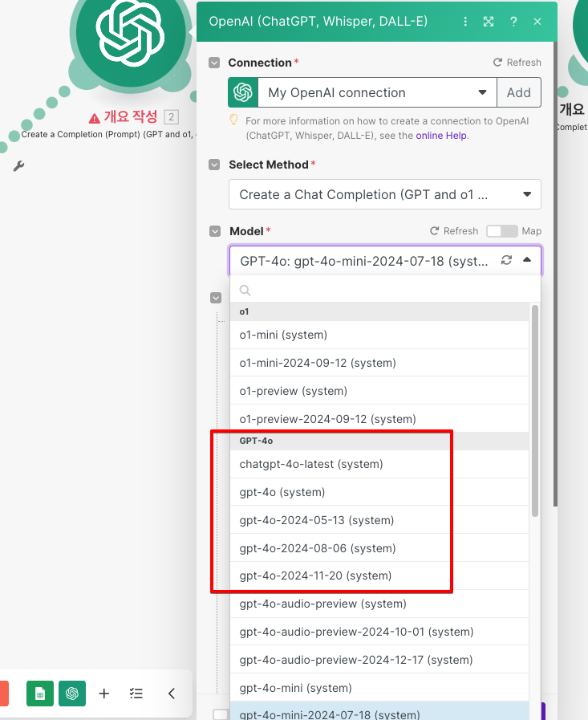Pick gpt-4o-2024-11-20 (system)
The width and height of the screenshot is (588, 720).
(379, 576)
